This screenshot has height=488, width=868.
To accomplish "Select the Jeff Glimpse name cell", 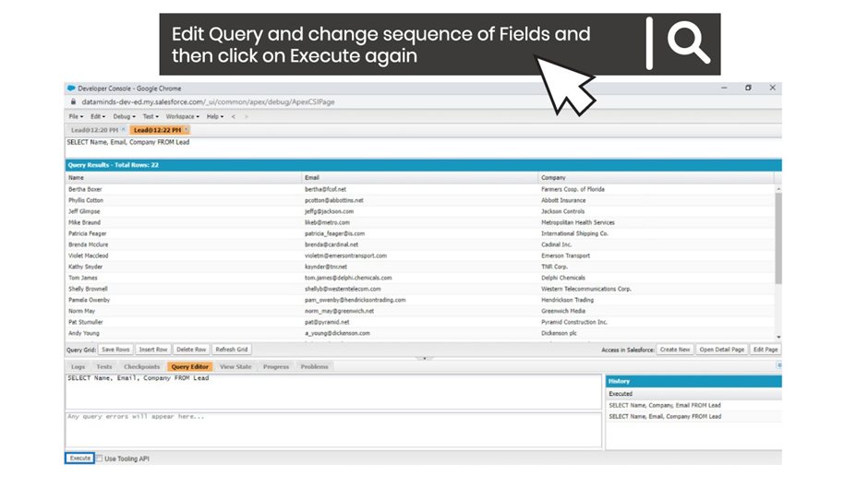I will (x=183, y=211).
